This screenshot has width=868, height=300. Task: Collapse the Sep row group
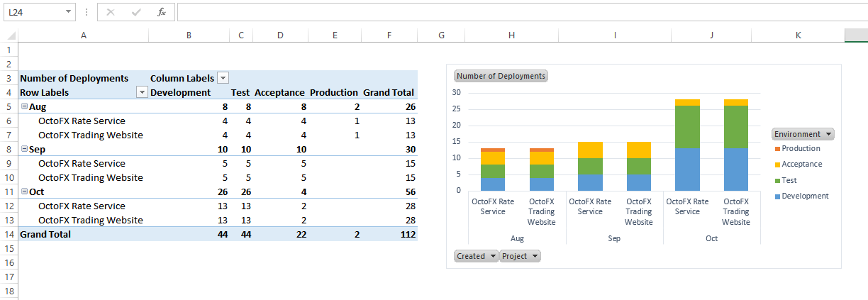(x=24, y=150)
